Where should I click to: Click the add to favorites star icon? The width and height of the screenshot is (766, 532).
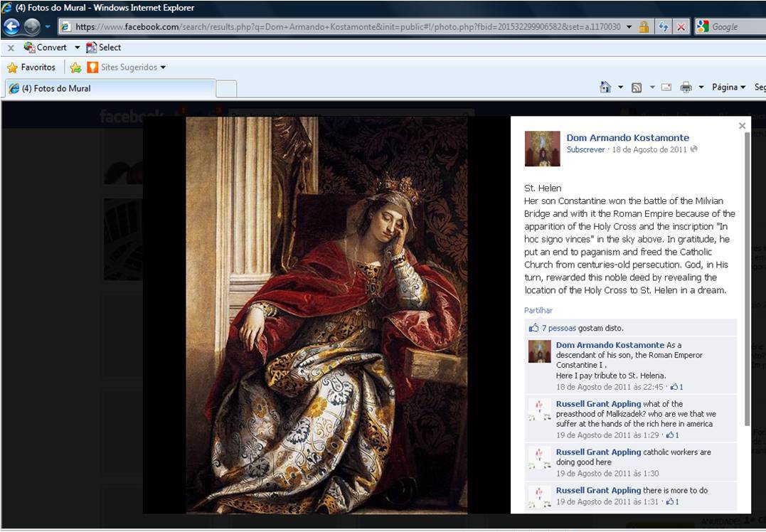tap(75, 68)
